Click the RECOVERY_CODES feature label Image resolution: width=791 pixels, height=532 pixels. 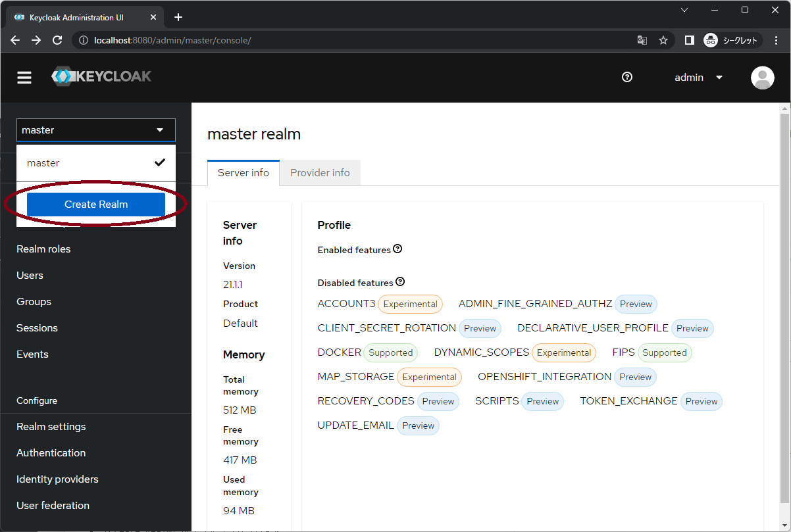(366, 400)
